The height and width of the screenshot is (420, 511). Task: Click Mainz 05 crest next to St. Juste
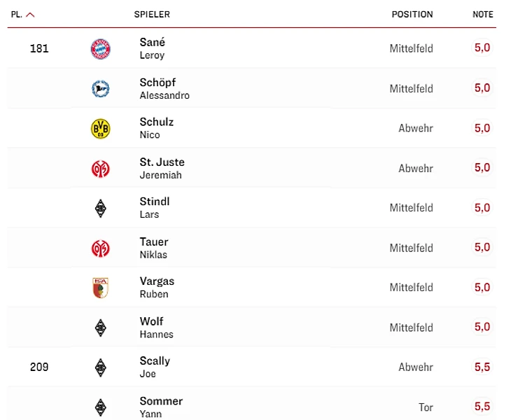click(101, 169)
